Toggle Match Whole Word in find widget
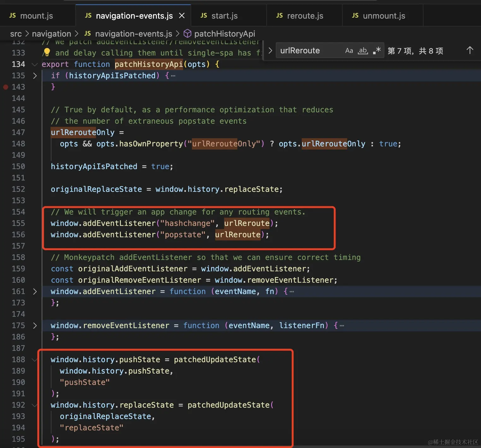481x448 pixels. pos(363,50)
